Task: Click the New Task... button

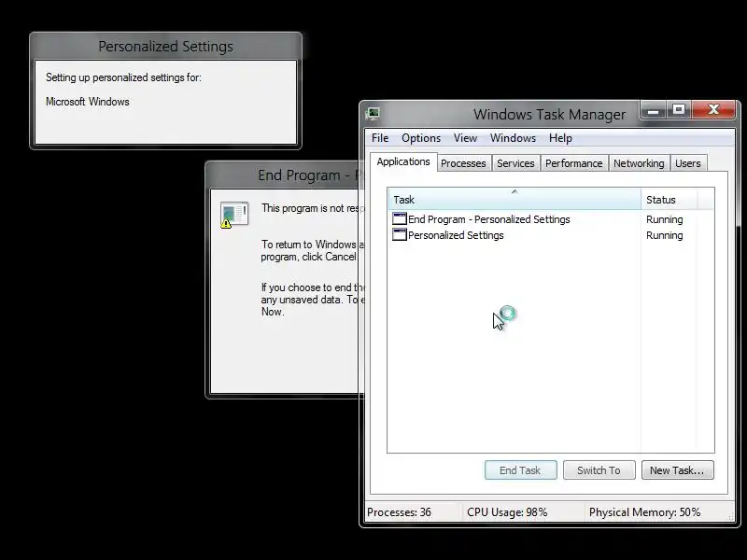Action: (x=678, y=470)
